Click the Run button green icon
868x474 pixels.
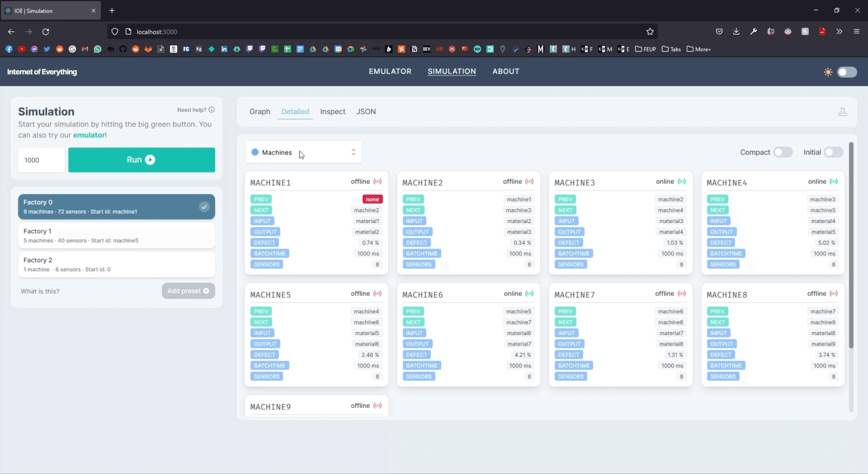[x=150, y=159]
